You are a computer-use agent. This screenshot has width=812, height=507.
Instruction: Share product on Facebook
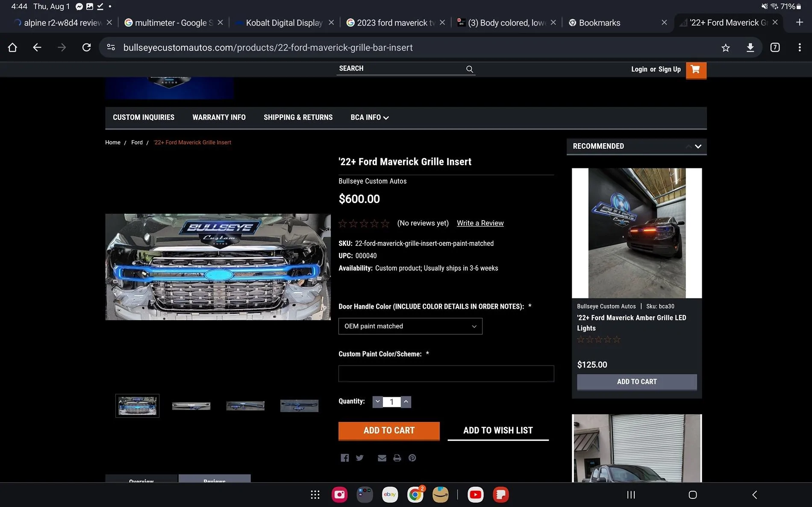tap(345, 458)
